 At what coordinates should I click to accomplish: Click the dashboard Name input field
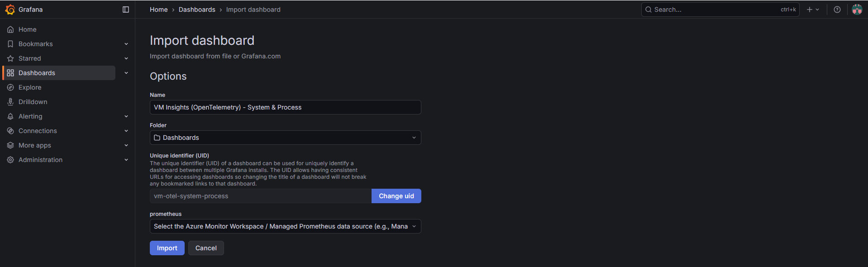(x=285, y=107)
